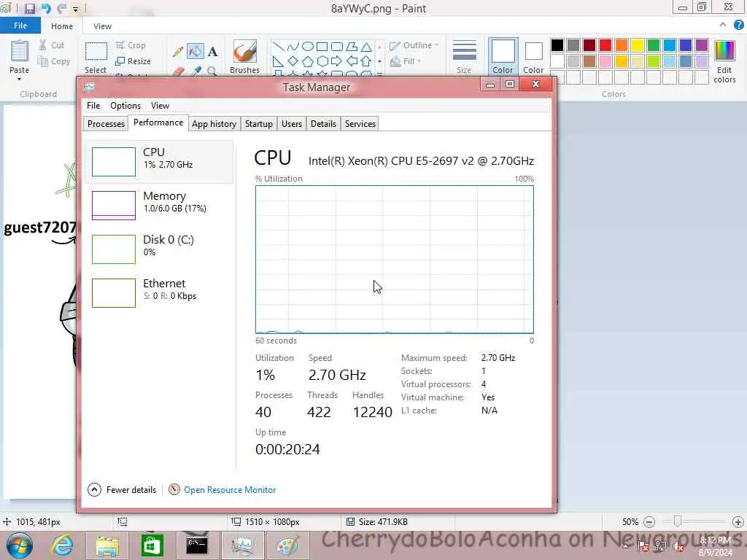The height and width of the screenshot is (560, 747).
Task: Select the Pentagon shape in Shapes gallery
Action: (x=308, y=61)
